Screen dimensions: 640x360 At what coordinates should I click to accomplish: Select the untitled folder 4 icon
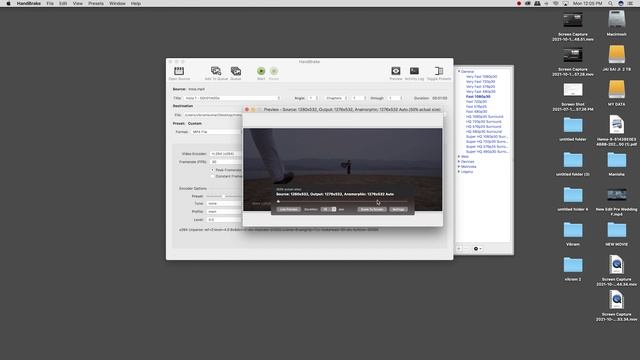click(573, 195)
